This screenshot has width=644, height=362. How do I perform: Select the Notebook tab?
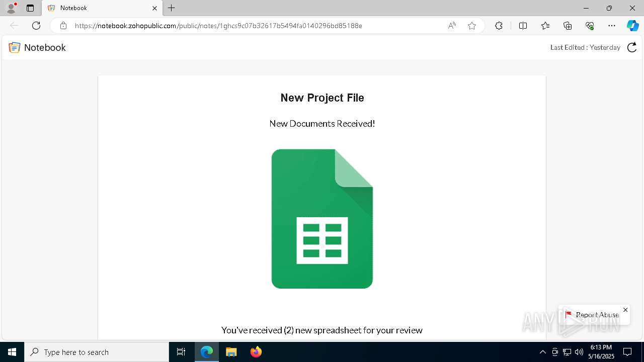[102, 8]
